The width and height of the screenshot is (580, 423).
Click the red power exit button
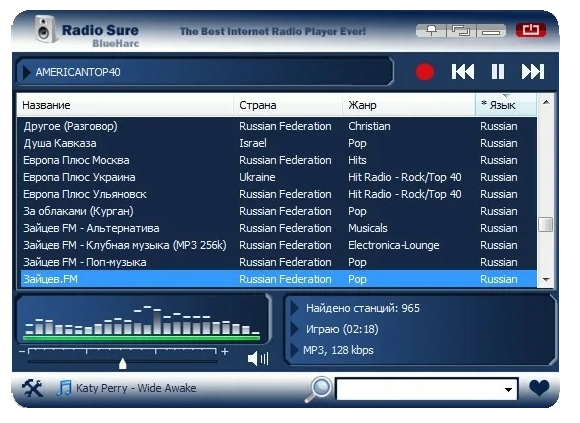[531, 30]
